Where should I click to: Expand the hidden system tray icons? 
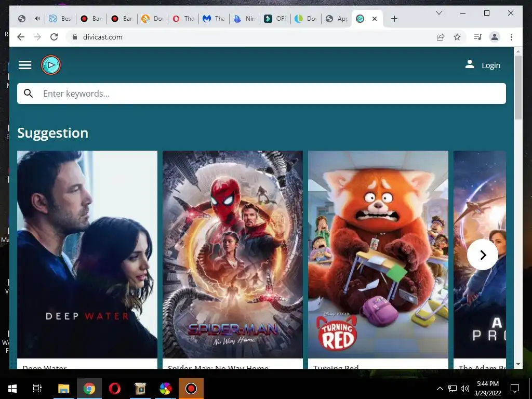coord(440,389)
